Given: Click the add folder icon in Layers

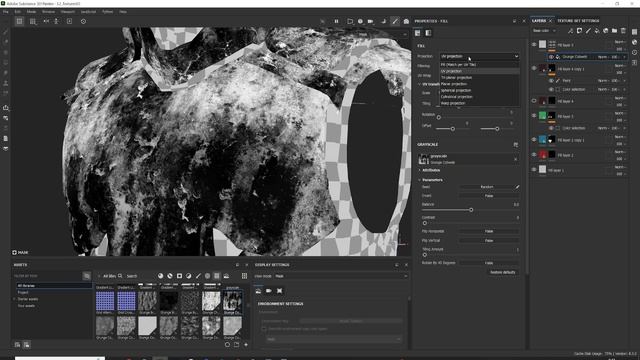Looking at the screenshot, I should point(614,31).
